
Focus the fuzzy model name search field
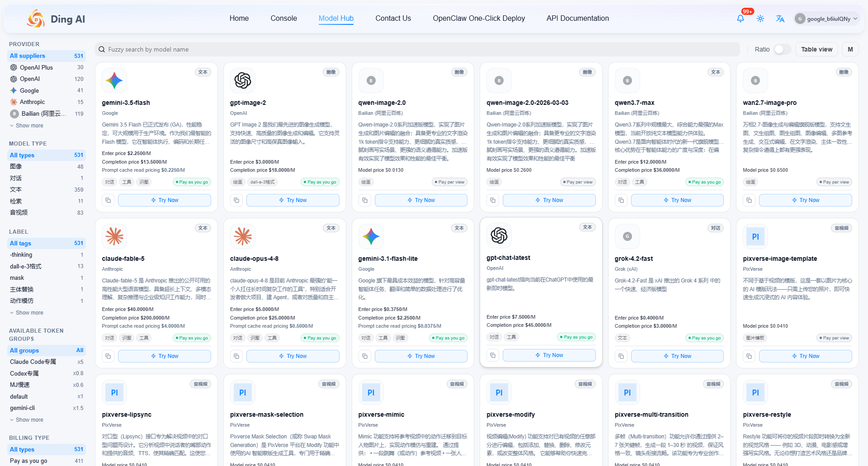coord(417,49)
